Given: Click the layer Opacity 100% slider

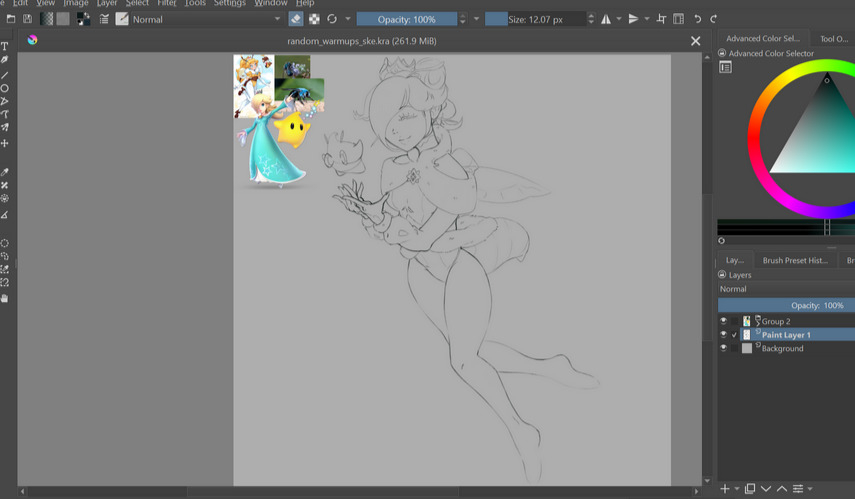Looking at the screenshot, I should point(785,305).
